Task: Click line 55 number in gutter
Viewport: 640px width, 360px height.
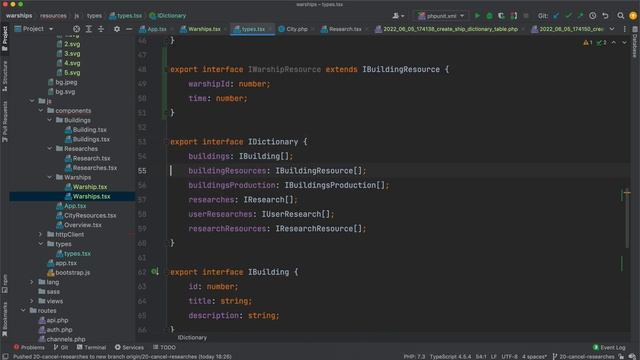Action: 142,171
